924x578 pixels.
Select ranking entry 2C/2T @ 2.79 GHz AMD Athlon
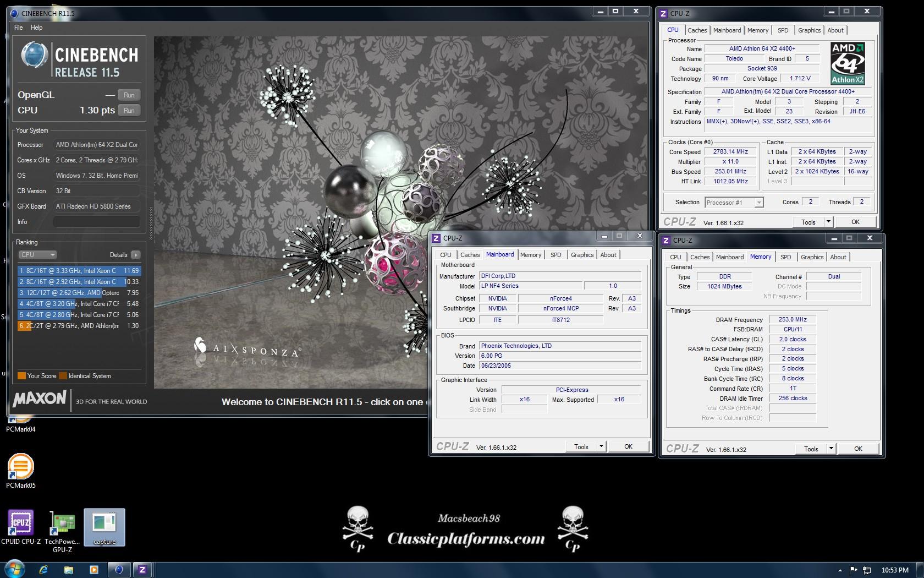pos(79,326)
